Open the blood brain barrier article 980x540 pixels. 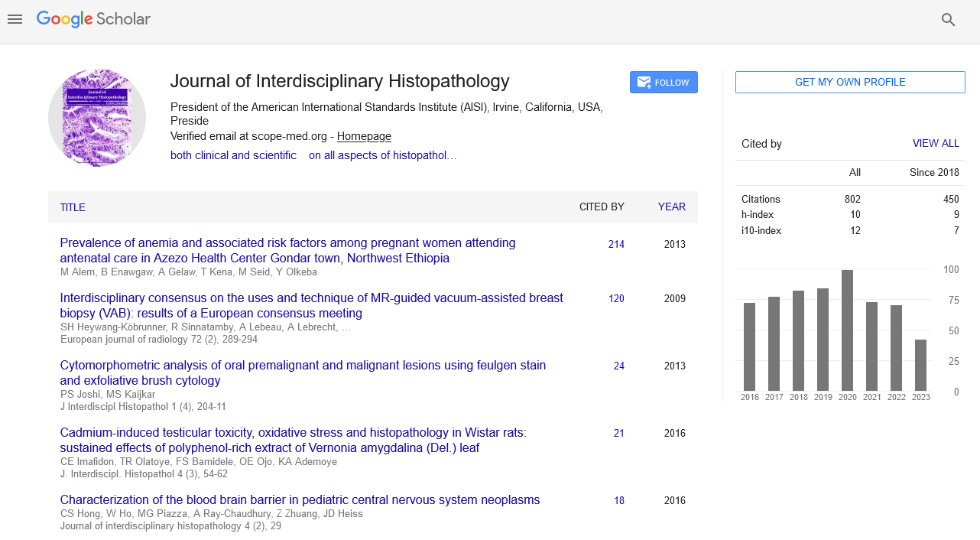(x=300, y=500)
